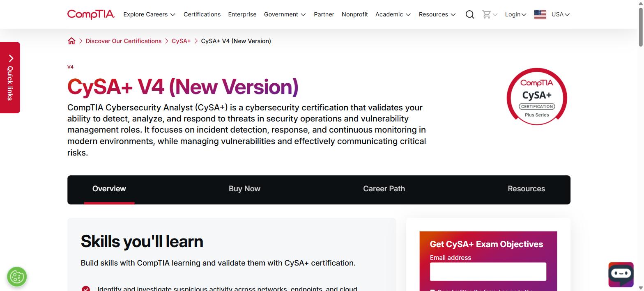Screen dimensions: 644x291
Task: Click the USA flag icon
Action: pos(540,14)
